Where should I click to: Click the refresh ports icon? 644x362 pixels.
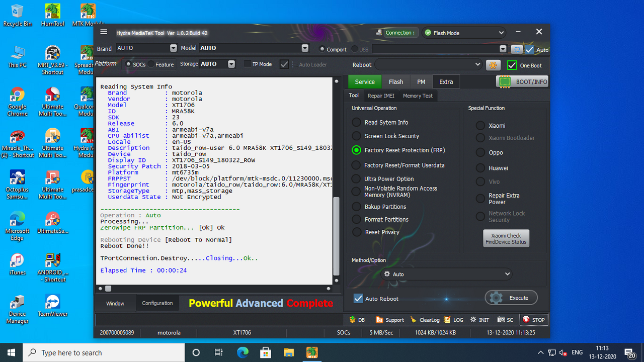(x=516, y=49)
